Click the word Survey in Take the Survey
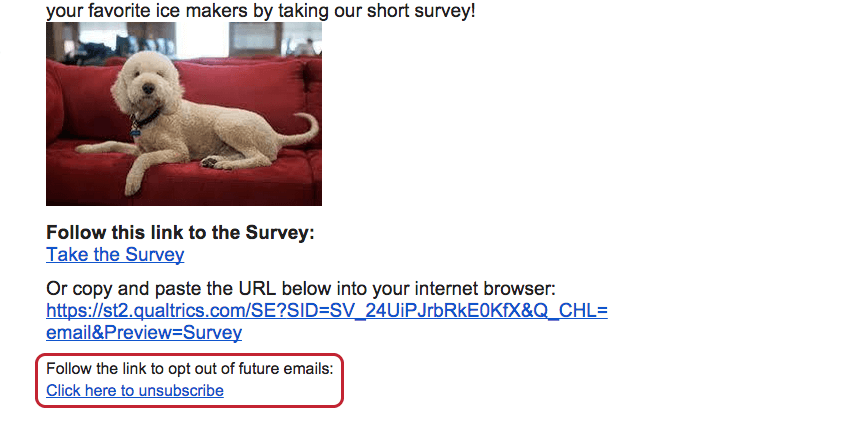The width and height of the screenshot is (850, 425). pyautogui.click(x=154, y=254)
